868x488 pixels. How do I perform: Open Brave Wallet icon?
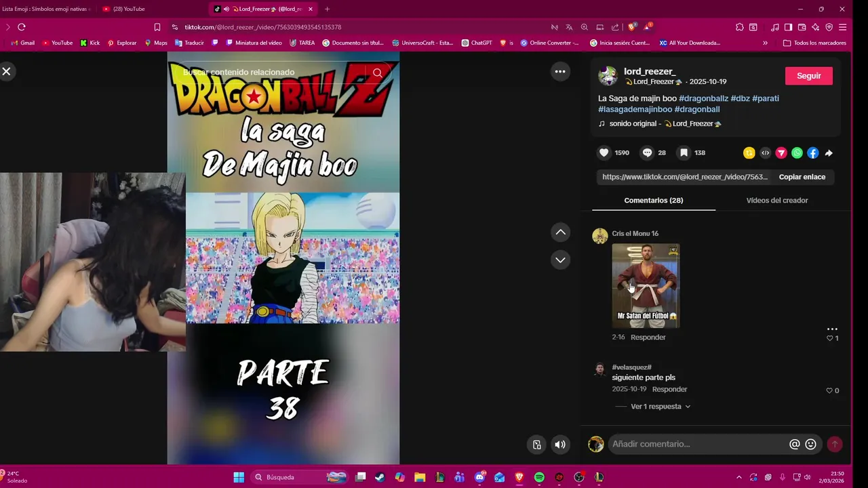point(802,27)
